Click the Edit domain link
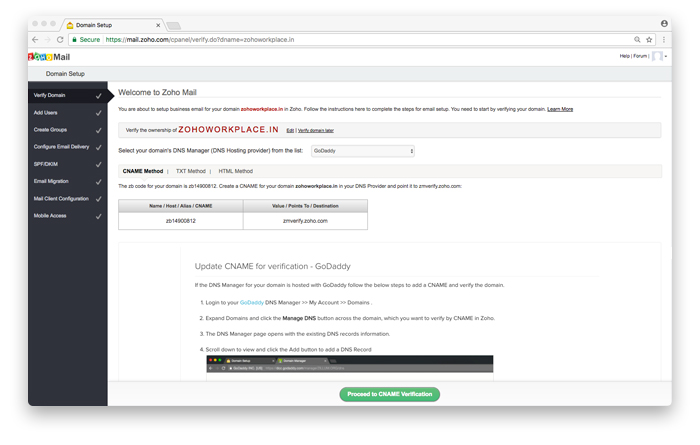Screen dimensions: 700x445 point(290,130)
